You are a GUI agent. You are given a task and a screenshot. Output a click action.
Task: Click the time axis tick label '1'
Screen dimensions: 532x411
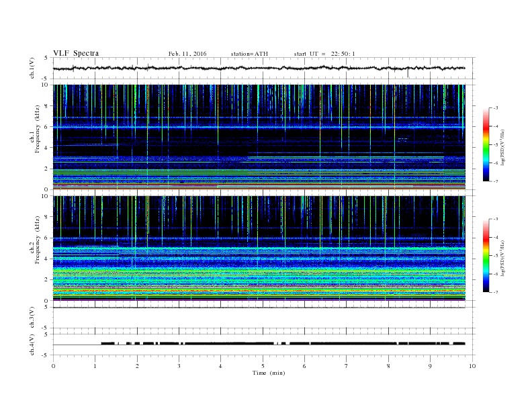click(x=95, y=366)
